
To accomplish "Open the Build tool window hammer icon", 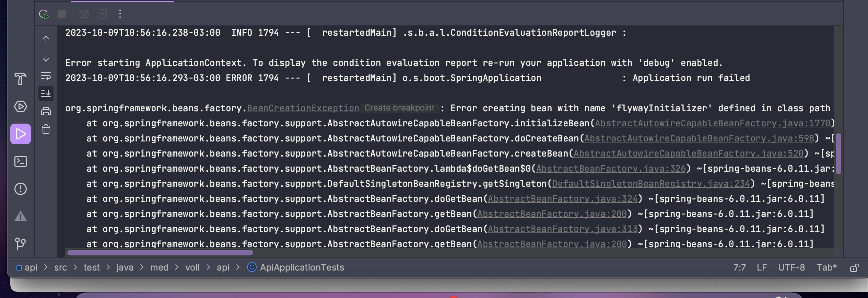I will [21, 79].
